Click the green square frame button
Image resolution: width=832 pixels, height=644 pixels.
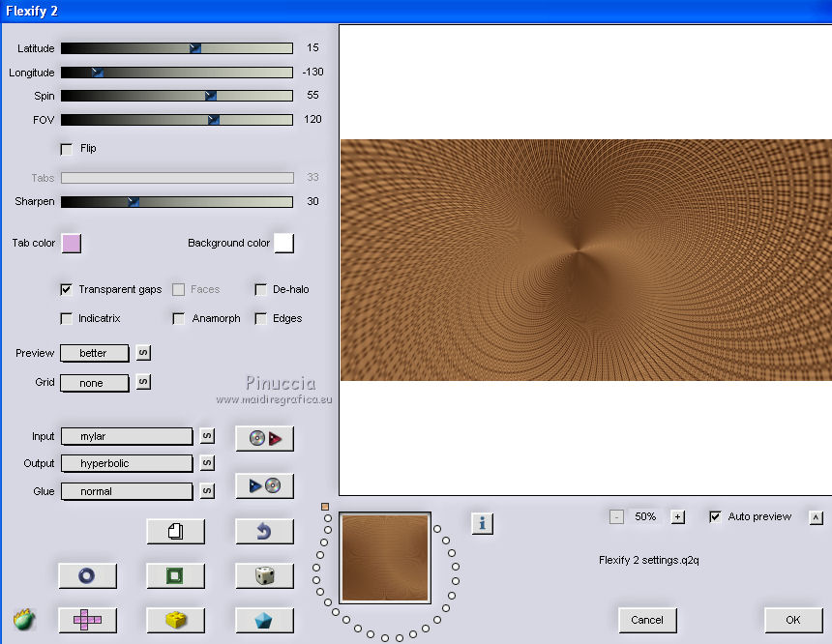tap(175, 576)
